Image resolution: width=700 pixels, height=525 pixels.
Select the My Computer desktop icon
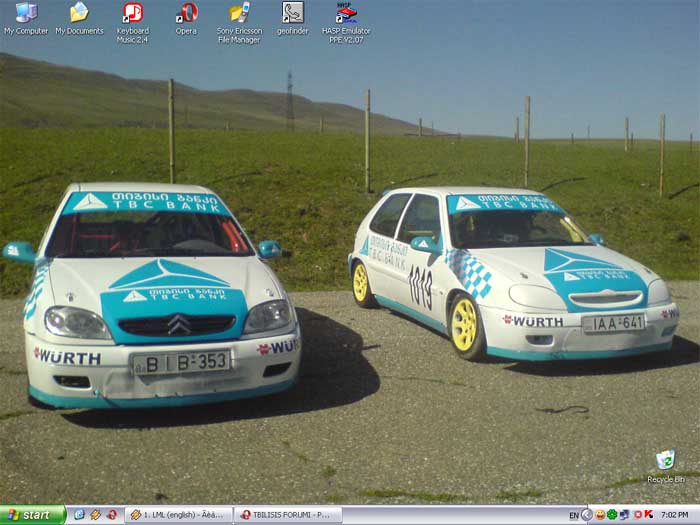coord(26,19)
